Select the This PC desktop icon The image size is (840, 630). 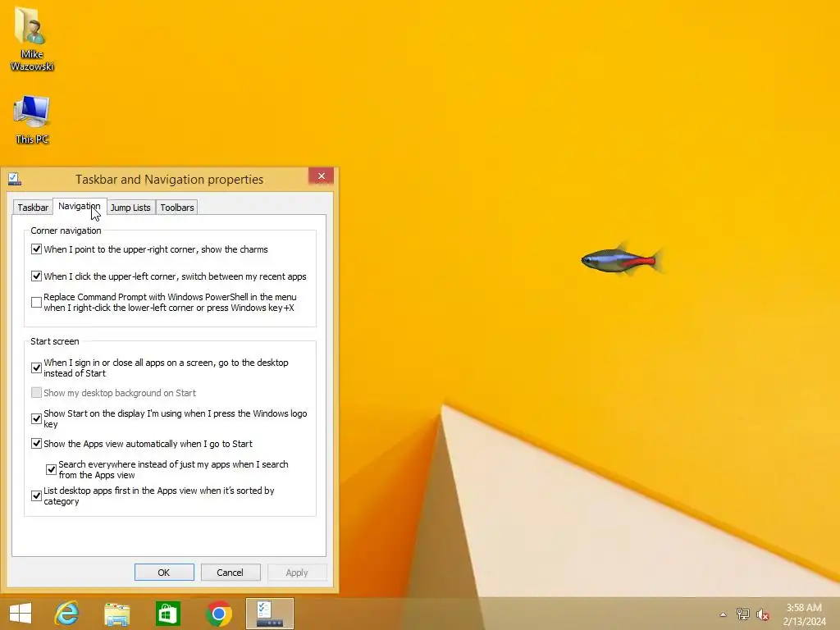coord(32,119)
